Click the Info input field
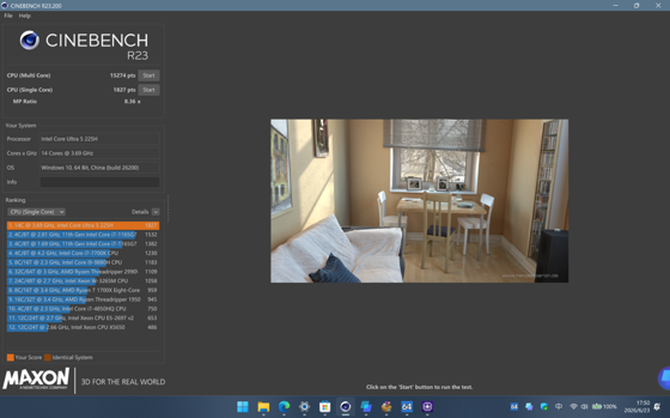Image resolution: width=670 pixels, height=418 pixels. click(100, 182)
